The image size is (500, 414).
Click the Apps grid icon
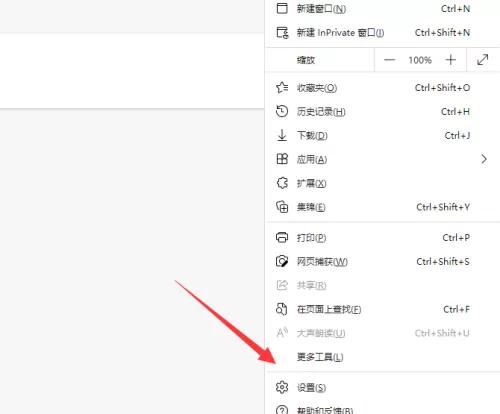[282, 159]
